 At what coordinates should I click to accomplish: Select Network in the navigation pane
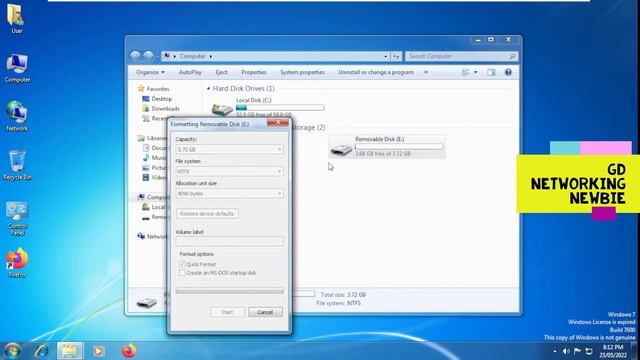pyautogui.click(x=153, y=236)
